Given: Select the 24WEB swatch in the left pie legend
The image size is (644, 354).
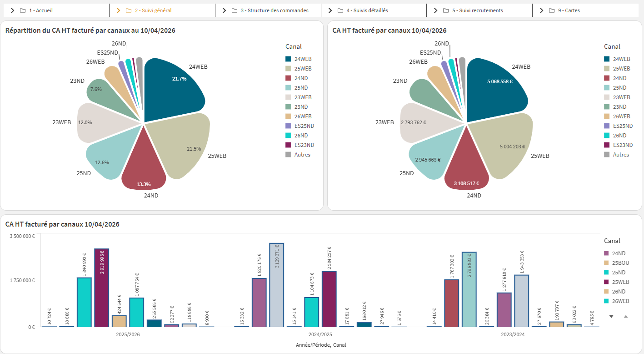Looking at the screenshot, I should (x=288, y=59).
